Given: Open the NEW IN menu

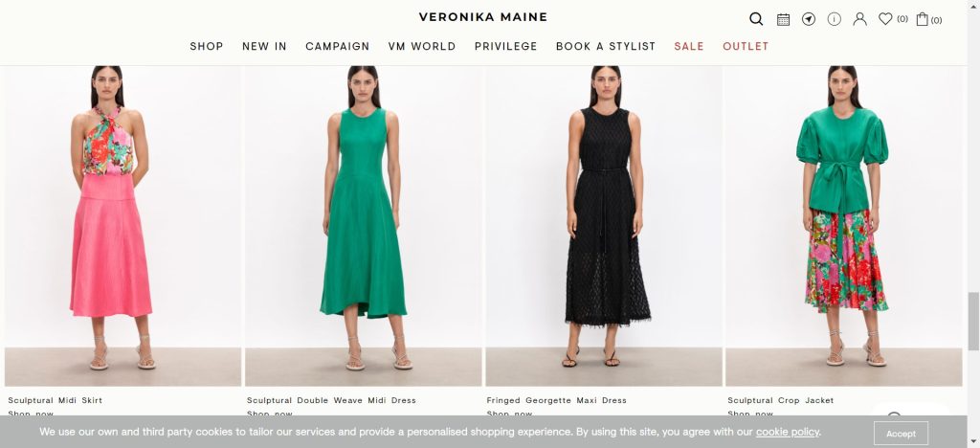Looking at the screenshot, I should [x=264, y=46].
